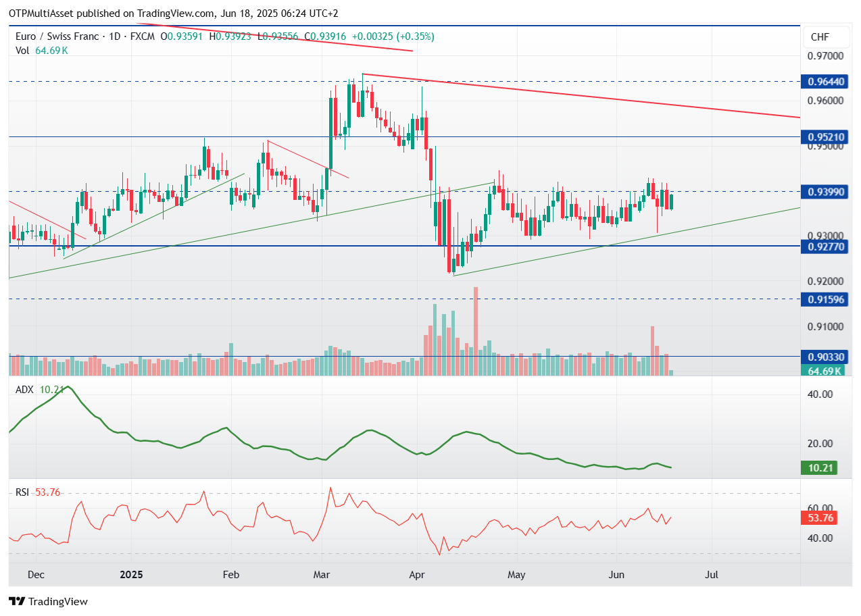Select the 0.90330 price level label
Screen dimensions: 861x616
(826, 357)
